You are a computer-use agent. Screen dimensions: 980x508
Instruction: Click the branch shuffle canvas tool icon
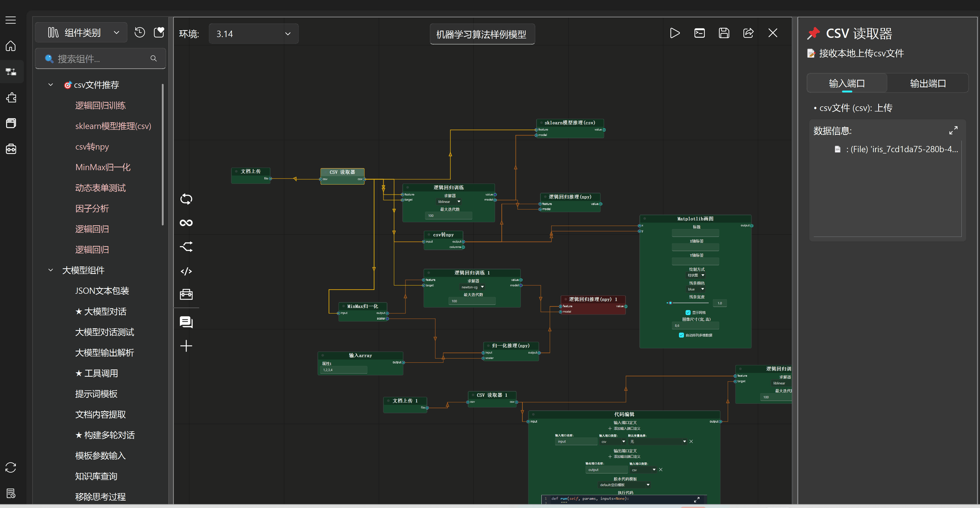[186, 247]
